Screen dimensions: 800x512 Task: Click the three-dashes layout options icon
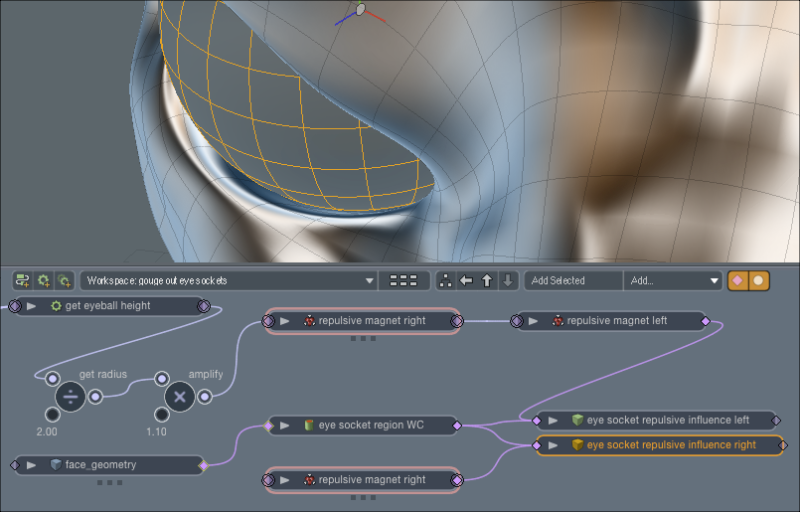403,280
